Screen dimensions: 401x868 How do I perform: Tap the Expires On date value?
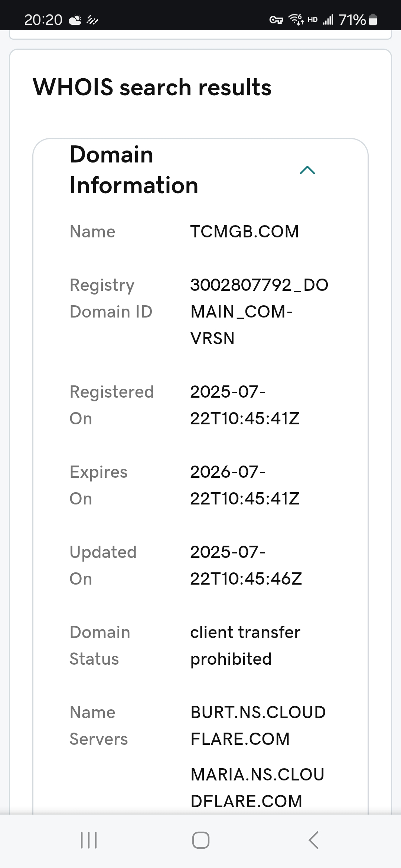[244, 485]
